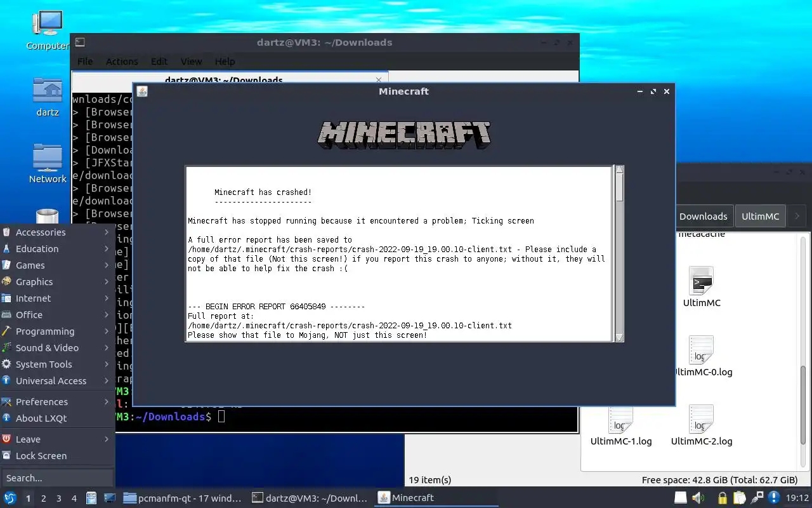This screenshot has height=508, width=812.
Task: Close the terminal tab dartz@VM3
Action: 379,80
